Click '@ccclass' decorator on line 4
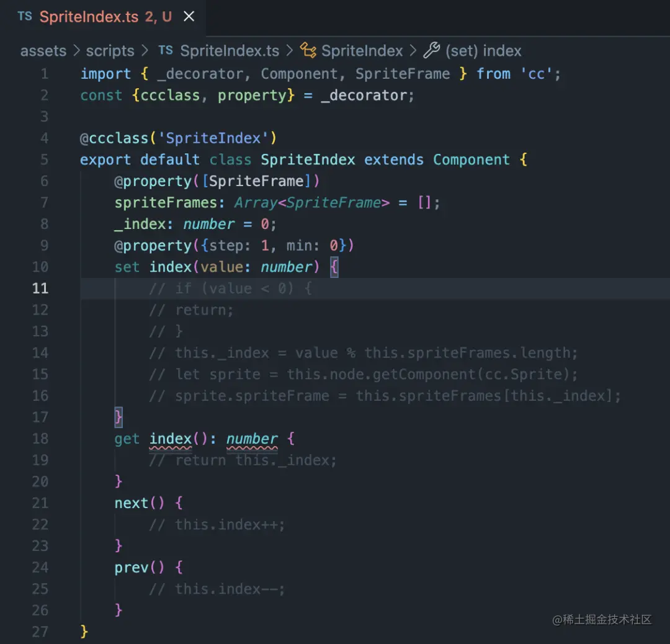Viewport: 670px width, 644px height. [x=114, y=138]
